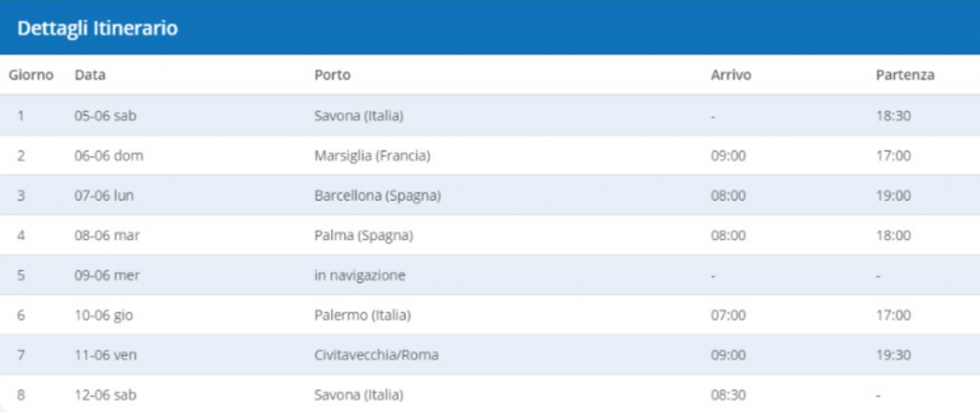Click the Data column header
This screenshot has height=412, width=980.
point(91,75)
